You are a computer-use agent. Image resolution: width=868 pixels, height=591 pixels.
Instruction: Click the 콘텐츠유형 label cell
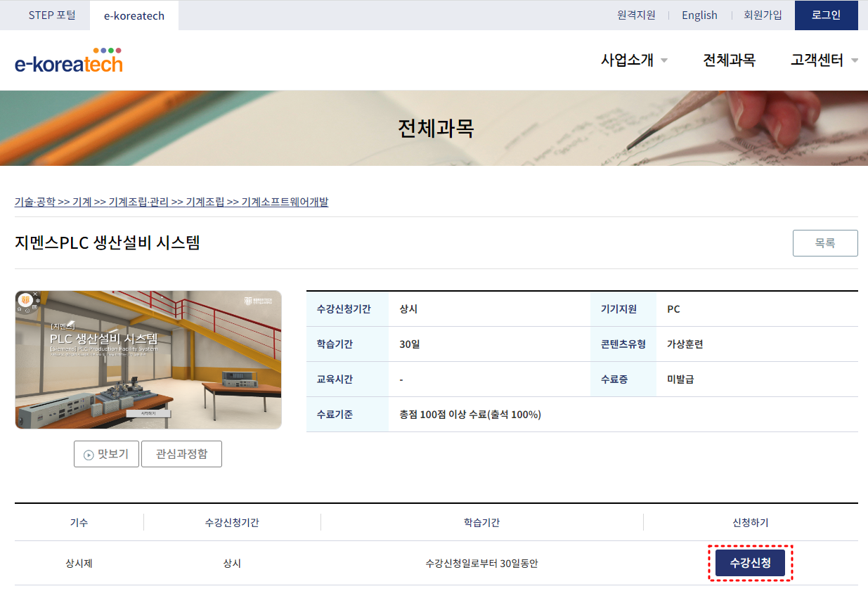[x=623, y=344]
